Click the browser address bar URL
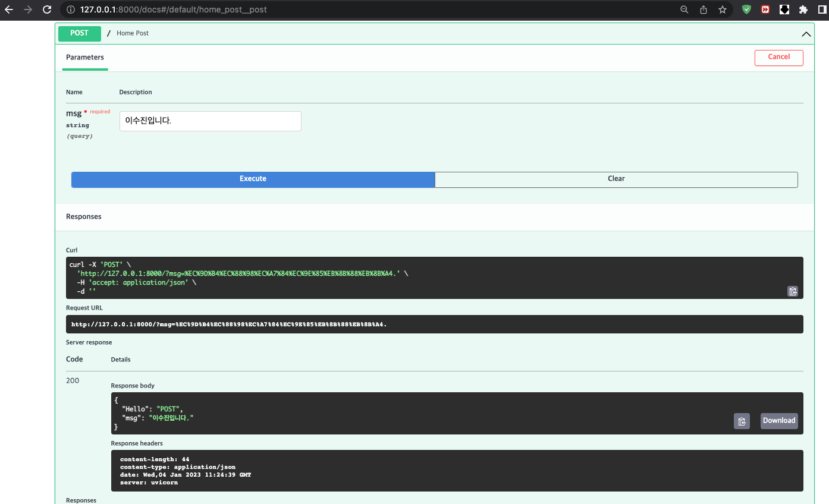This screenshot has width=829, height=504. coord(174,10)
